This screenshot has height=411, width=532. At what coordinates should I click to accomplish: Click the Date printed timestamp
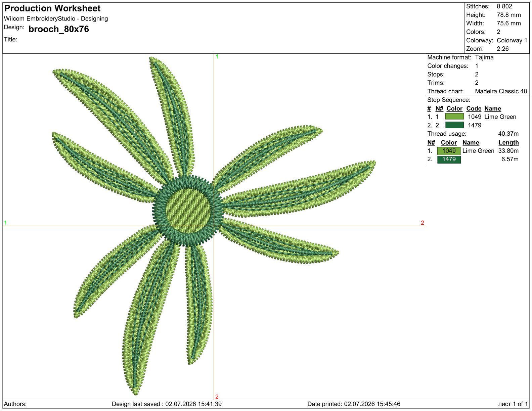point(354,404)
